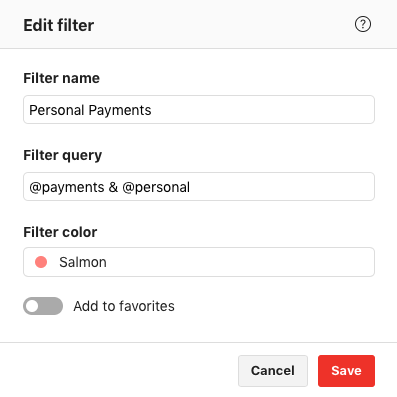Click the Filter name label
The height and width of the screenshot is (397, 397).
pos(62,78)
